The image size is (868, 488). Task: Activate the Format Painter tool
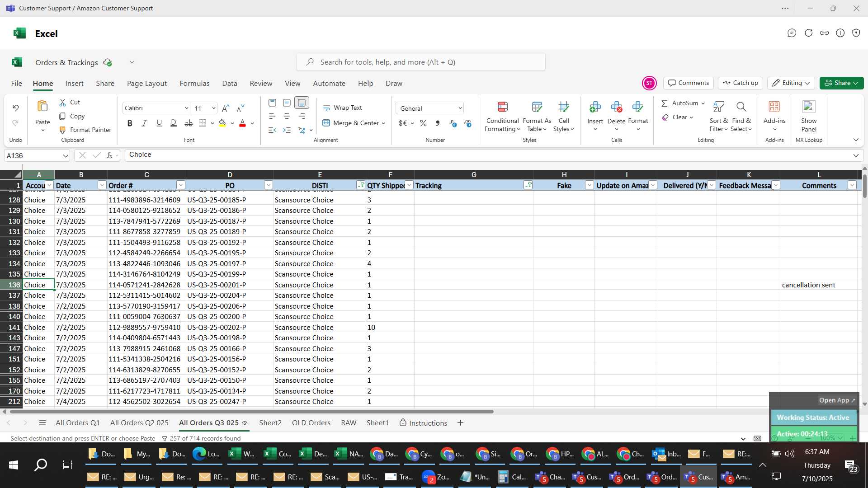coord(85,130)
